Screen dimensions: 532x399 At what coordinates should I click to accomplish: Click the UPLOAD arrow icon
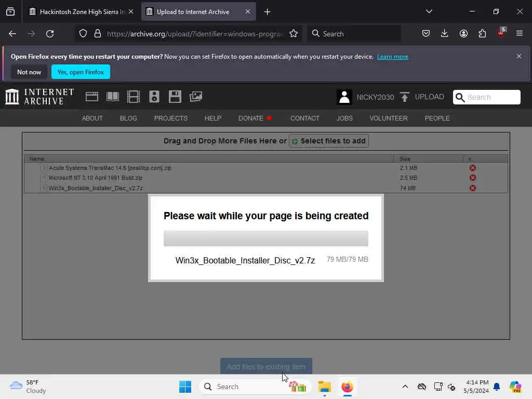click(404, 97)
